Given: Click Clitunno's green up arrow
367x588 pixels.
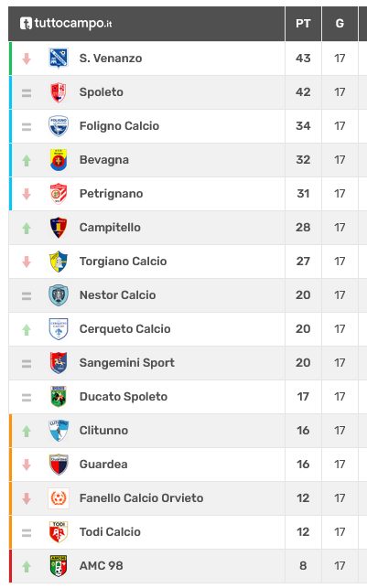Looking at the screenshot, I should pos(27,431).
